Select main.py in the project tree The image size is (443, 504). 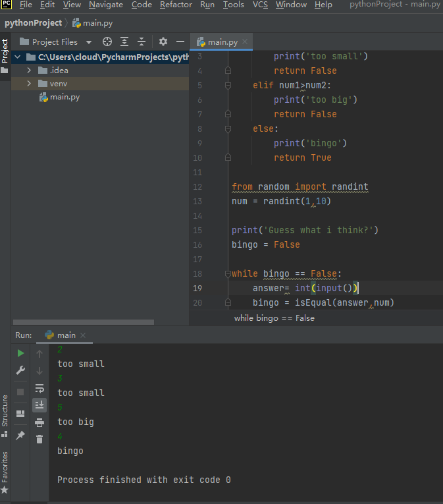pyautogui.click(x=65, y=97)
